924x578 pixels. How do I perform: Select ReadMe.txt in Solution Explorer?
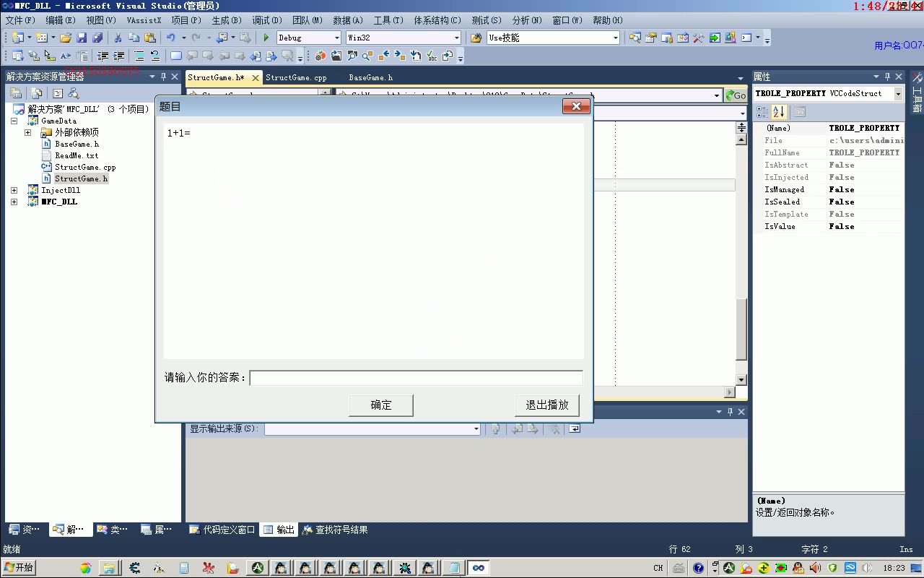tap(77, 155)
